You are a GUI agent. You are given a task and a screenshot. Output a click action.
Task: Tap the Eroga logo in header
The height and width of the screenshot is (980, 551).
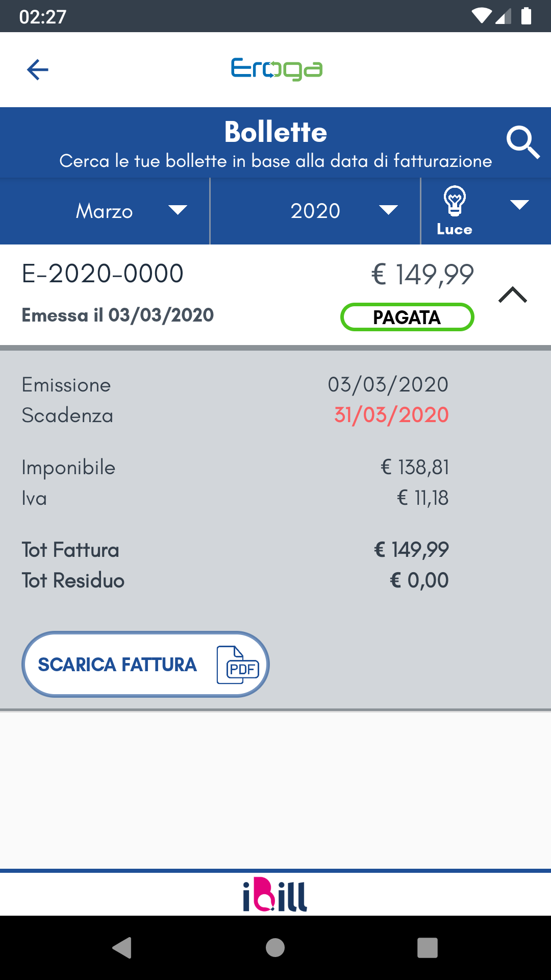pyautogui.click(x=276, y=69)
